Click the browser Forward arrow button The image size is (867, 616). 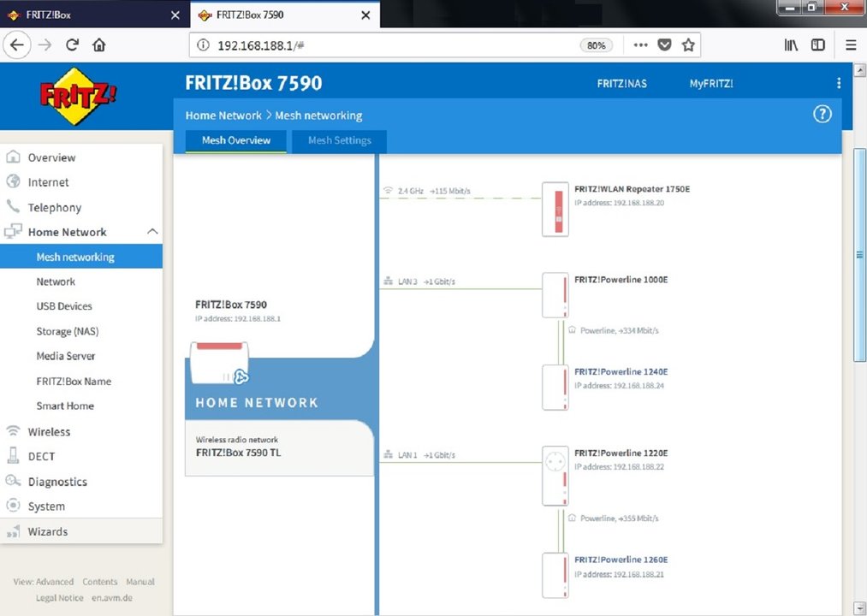pyautogui.click(x=45, y=44)
